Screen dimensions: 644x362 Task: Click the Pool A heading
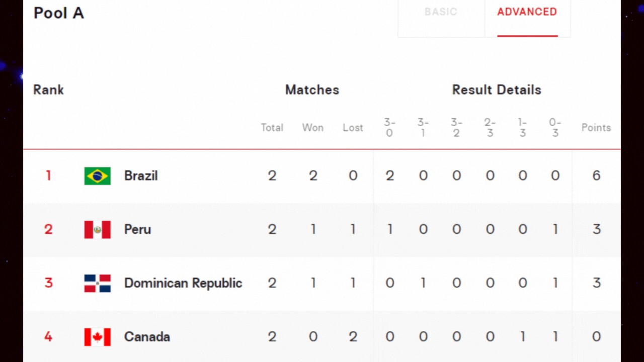58,13
